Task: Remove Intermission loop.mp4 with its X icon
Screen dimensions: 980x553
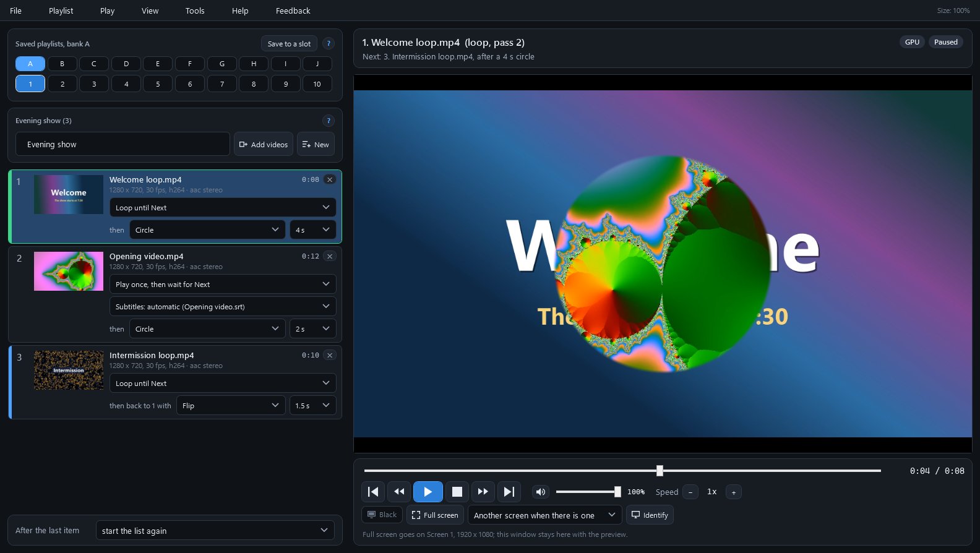Action: click(x=330, y=355)
